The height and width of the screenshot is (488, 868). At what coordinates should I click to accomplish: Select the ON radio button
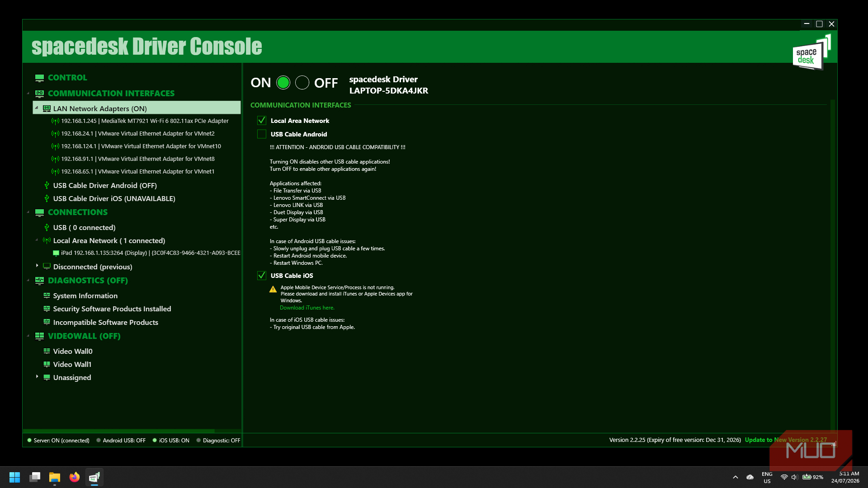point(283,83)
